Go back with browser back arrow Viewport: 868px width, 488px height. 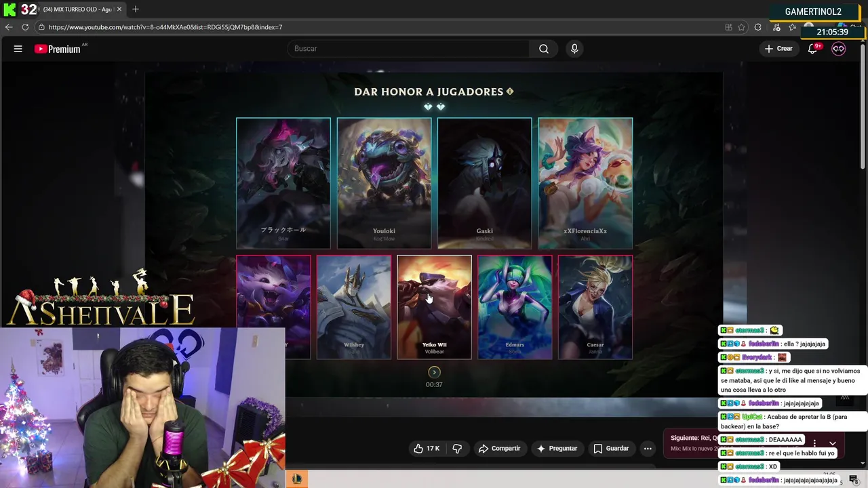9,27
